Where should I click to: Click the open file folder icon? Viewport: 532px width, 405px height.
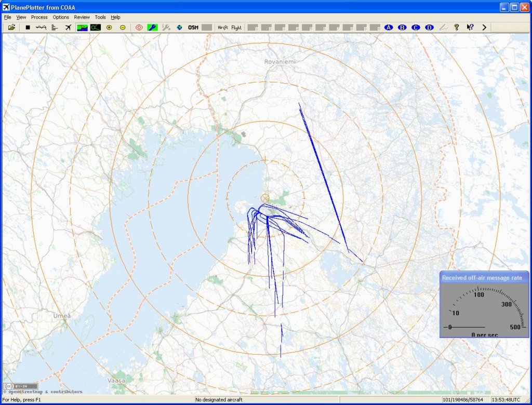coord(11,28)
